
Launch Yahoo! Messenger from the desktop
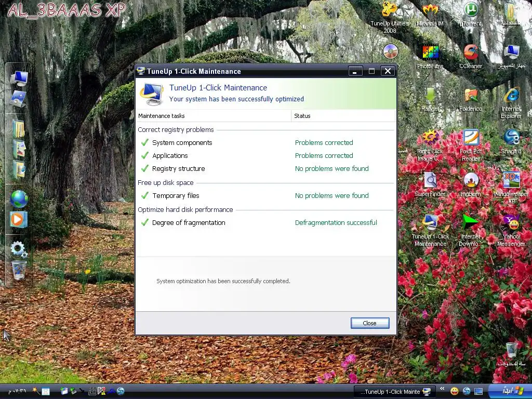click(x=511, y=230)
